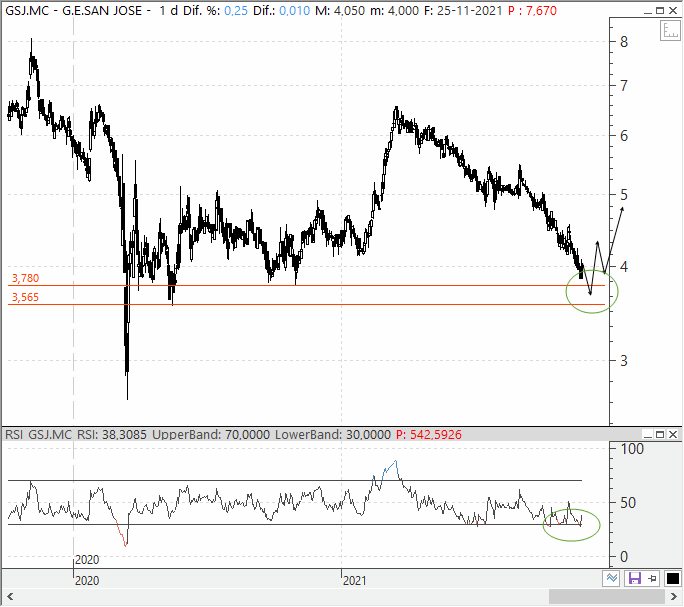
Task: Minimize the GSJ.MC price chart pane
Action: 648,10
